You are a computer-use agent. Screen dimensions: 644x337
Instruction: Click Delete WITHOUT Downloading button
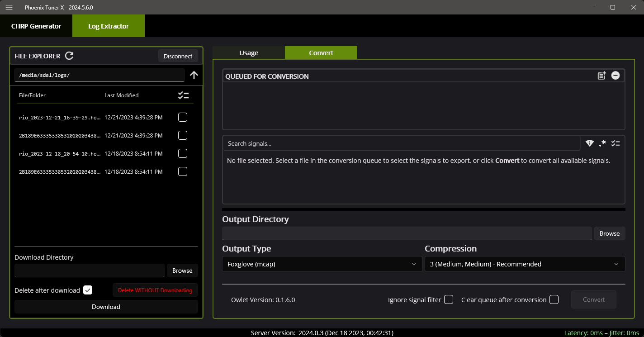click(155, 290)
